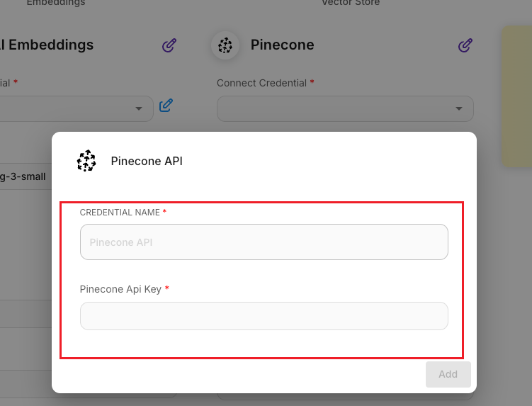Click the purple edit icon beside Embeddings title
The width and height of the screenshot is (532, 406).
click(x=169, y=45)
